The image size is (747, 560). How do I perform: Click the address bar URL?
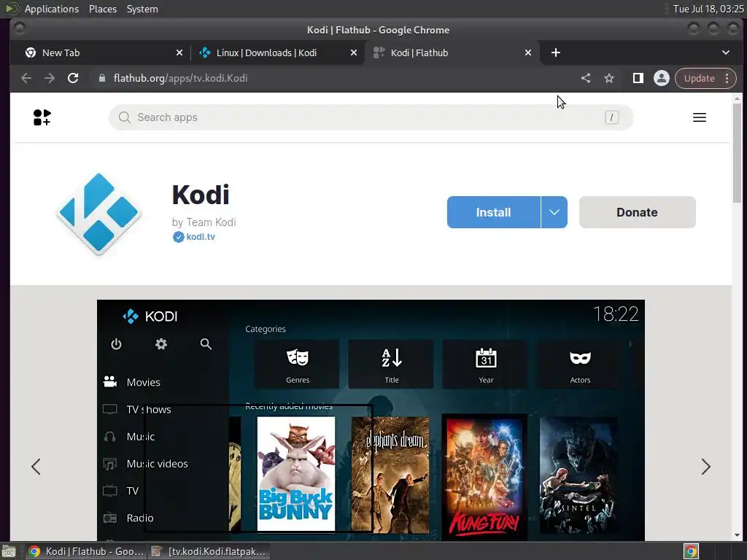click(181, 78)
